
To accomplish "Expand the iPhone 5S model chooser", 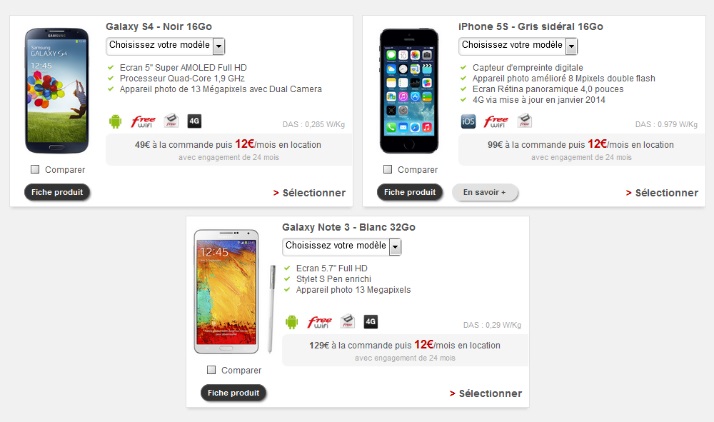I will click(518, 46).
